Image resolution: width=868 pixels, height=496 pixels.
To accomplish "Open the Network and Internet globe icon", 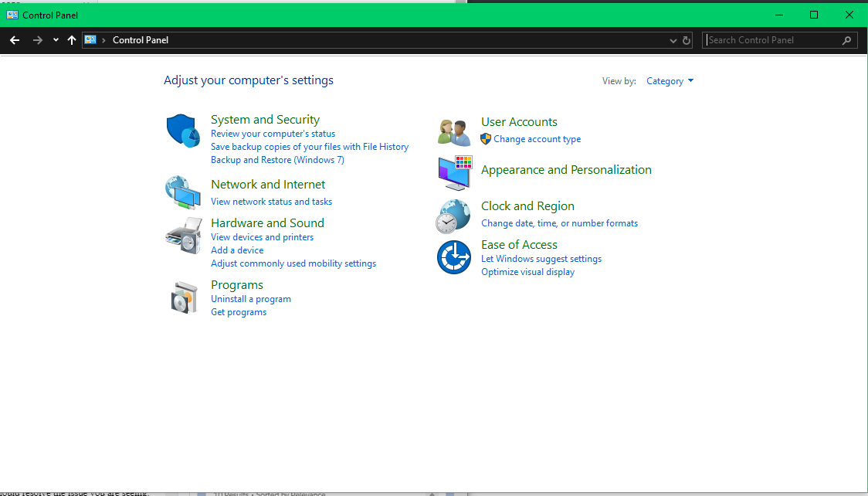I will pos(183,192).
